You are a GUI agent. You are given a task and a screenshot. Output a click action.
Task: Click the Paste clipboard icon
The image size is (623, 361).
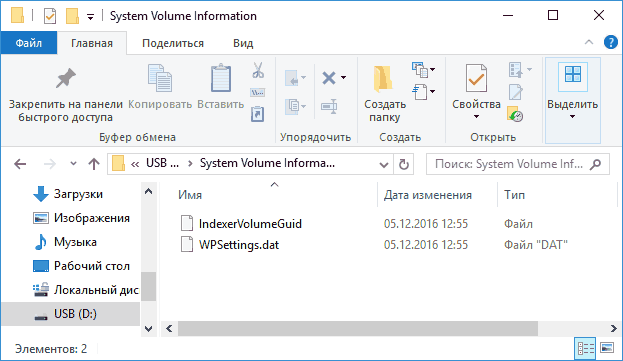pyautogui.click(x=221, y=78)
